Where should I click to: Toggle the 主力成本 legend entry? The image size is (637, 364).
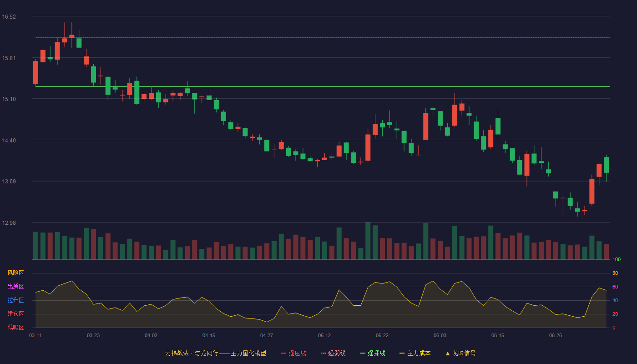(415, 353)
